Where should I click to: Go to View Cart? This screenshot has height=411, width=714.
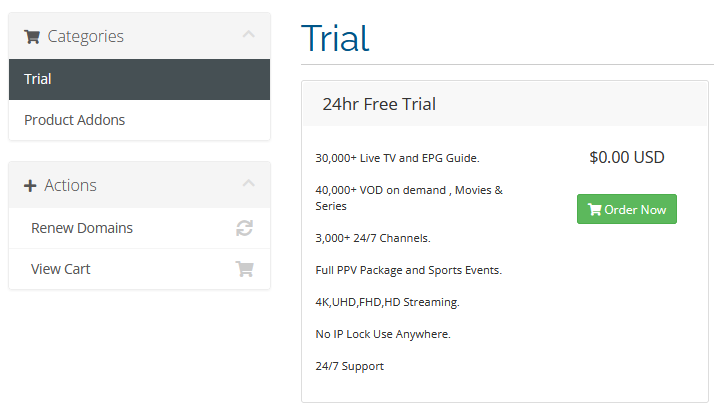61,269
